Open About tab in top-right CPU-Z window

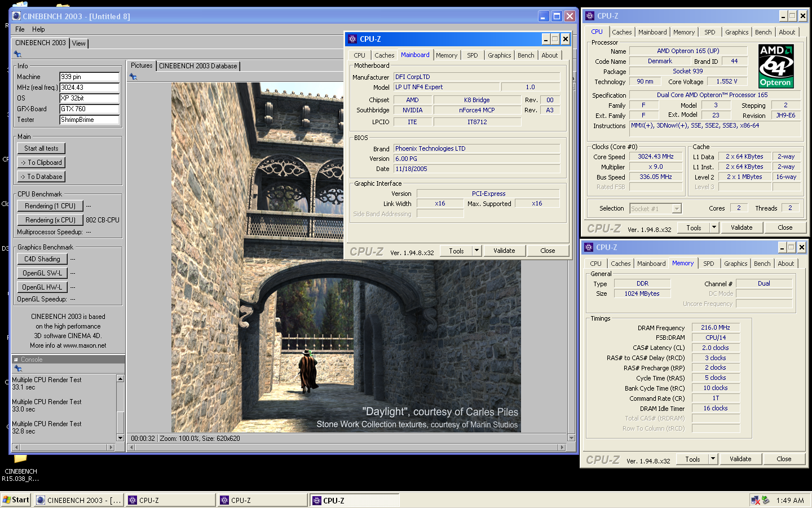click(787, 32)
